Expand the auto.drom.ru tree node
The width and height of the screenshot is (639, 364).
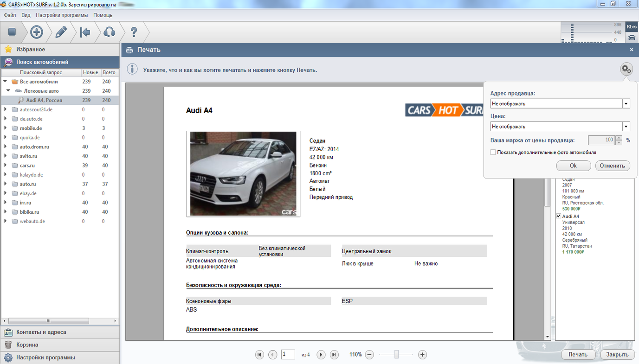pyautogui.click(x=5, y=147)
